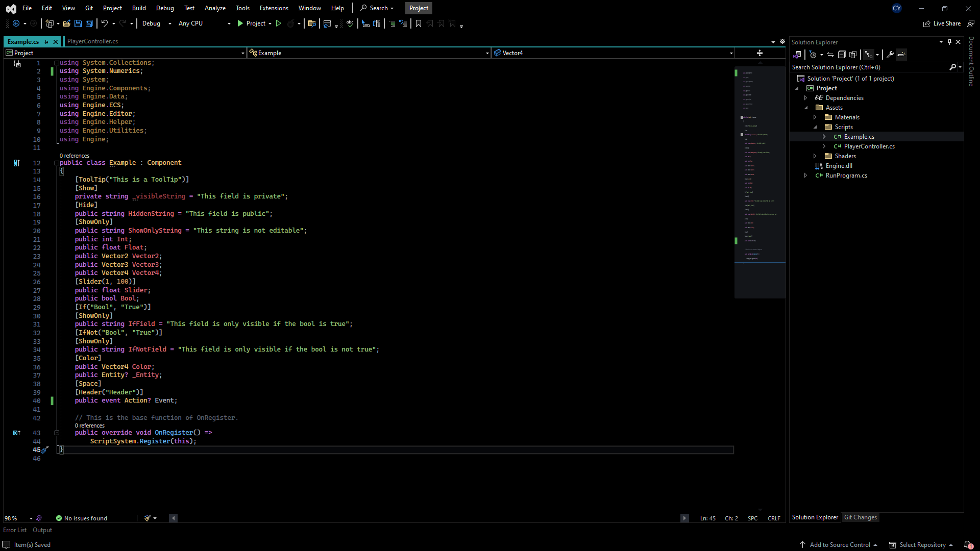This screenshot has height=551, width=980.
Task: Toggle a bookmark with the bookmark icon
Action: 419,23
